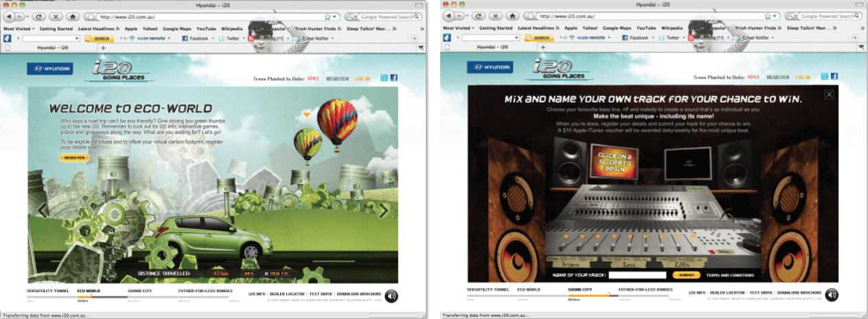This screenshot has width=868, height=319.
Task: Open the home page in the right window
Action: (512, 16)
